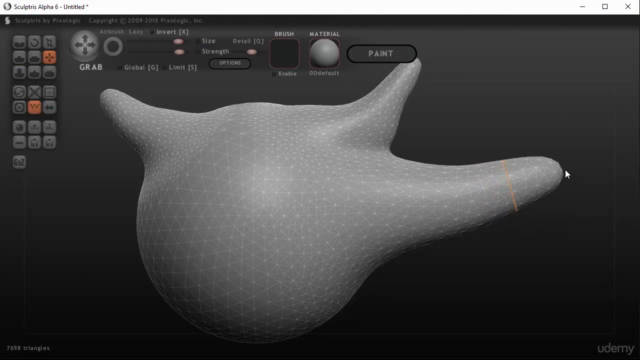This screenshot has width=640, height=360.
Task: Click the GoZ button
Action: pos(19,162)
